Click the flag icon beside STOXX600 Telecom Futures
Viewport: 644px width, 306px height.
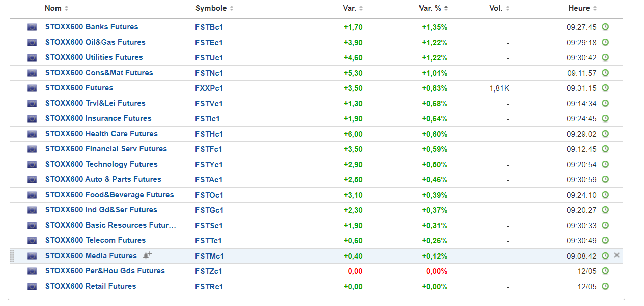(32, 241)
